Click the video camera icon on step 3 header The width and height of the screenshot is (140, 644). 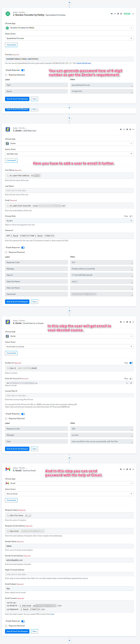pyautogui.click(x=121, y=129)
